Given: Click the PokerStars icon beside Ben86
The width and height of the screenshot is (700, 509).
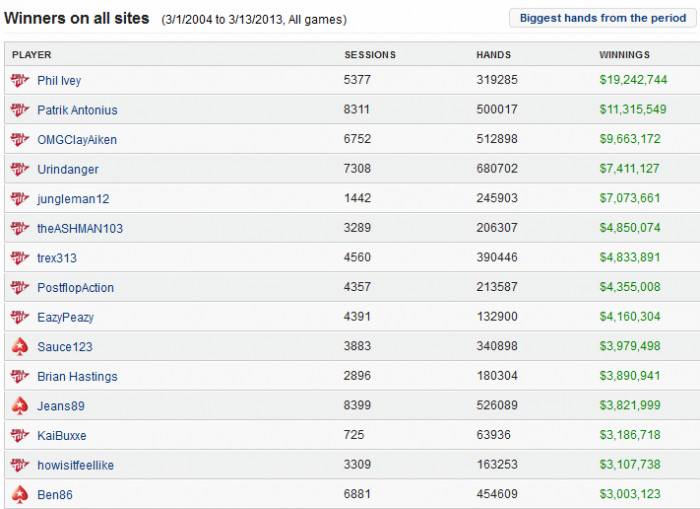Looking at the screenshot, I should coord(19,495).
